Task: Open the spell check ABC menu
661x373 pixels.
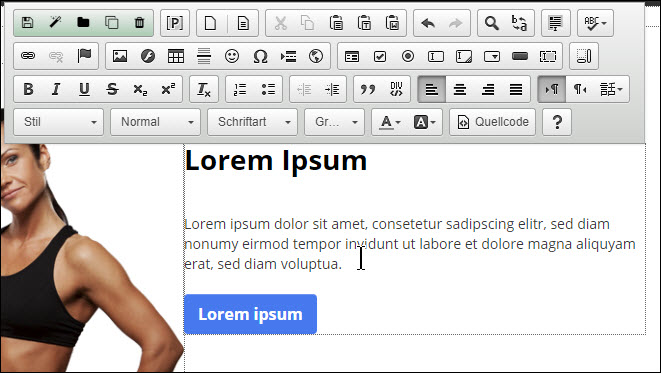Action: point(595,23)
